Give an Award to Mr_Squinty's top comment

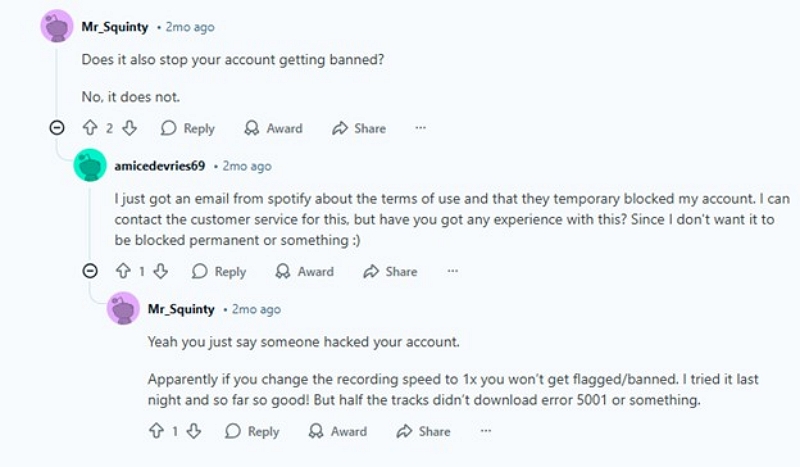(x=272, y=128)
